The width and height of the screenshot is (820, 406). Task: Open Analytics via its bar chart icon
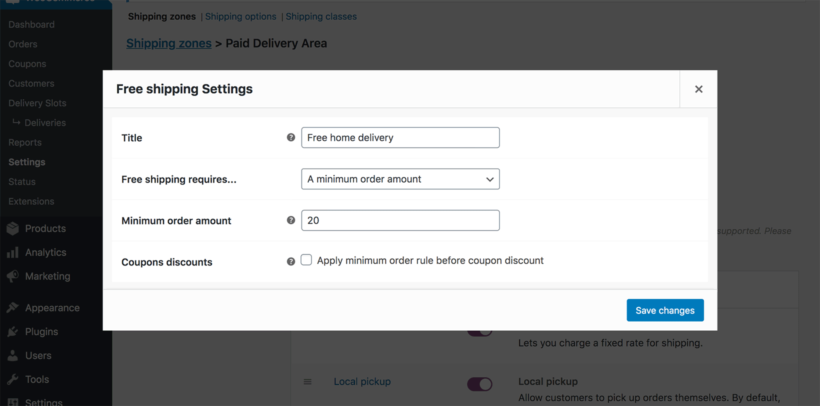click(x=13, y=253)
